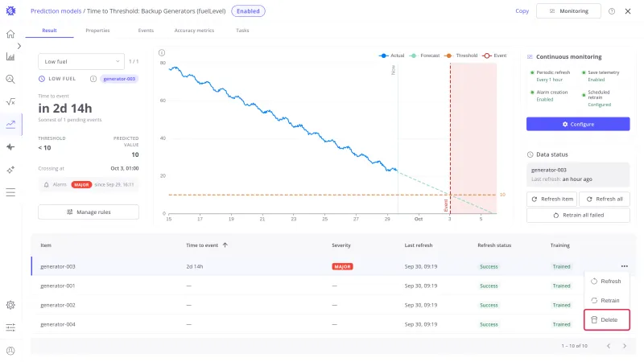The height and width of the screenshot is (362, 644).
Task: Open the pulse anomaly detection icon
Action: coord(10,147)
